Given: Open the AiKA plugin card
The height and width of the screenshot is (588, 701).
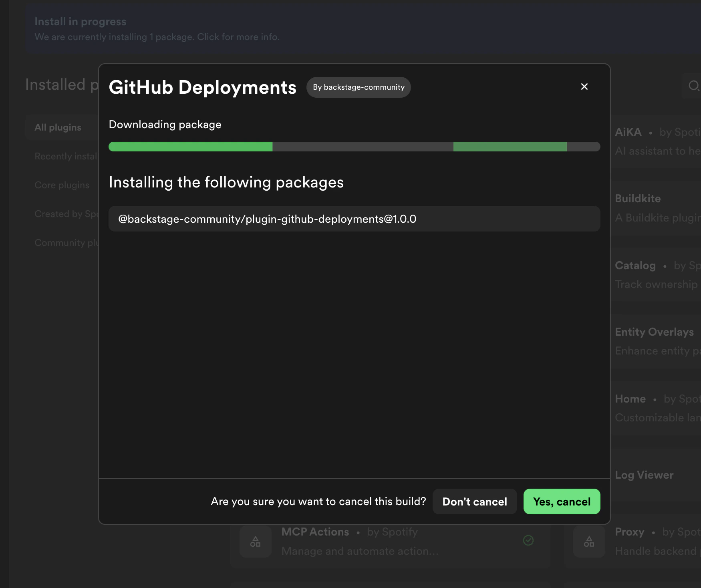Looking at the screenshot, I should [656, 141].
